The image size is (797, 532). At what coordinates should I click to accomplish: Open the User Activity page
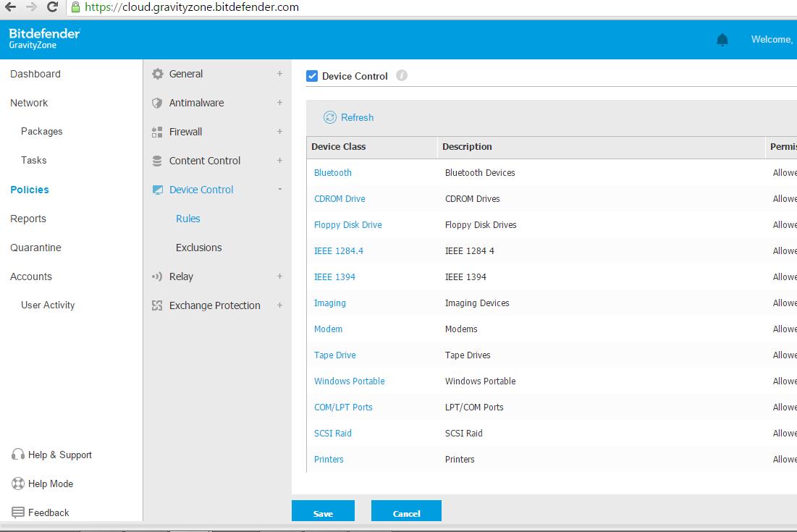(x=48, y=305)
